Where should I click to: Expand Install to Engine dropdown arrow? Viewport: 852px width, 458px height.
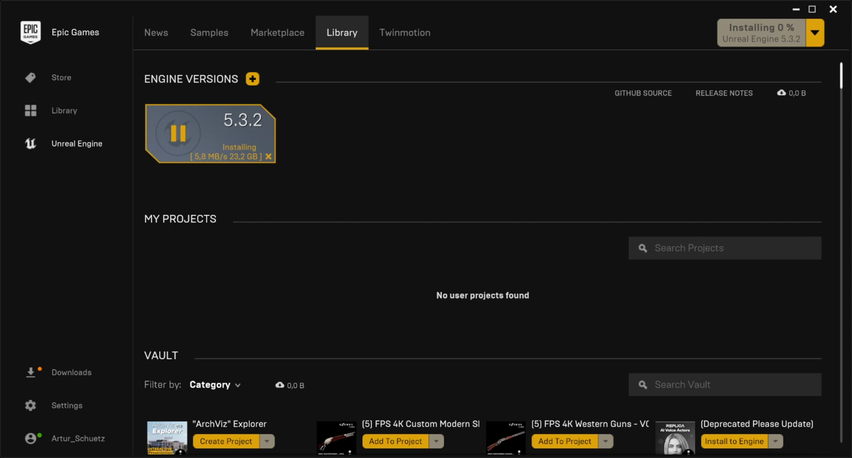pyautogui.click(x=775, y=441)
